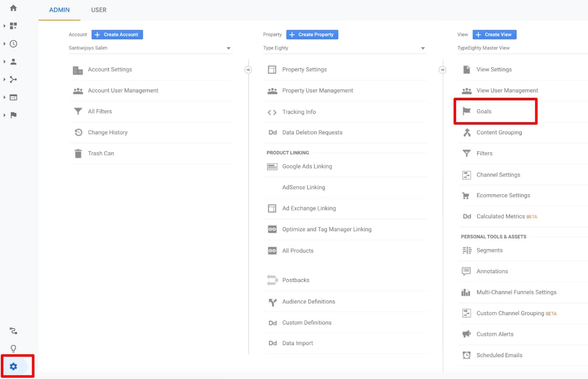This screenshot has height=379, width=588.
Task: Expand the Realtime sidebar arrow
Action: 4,44
